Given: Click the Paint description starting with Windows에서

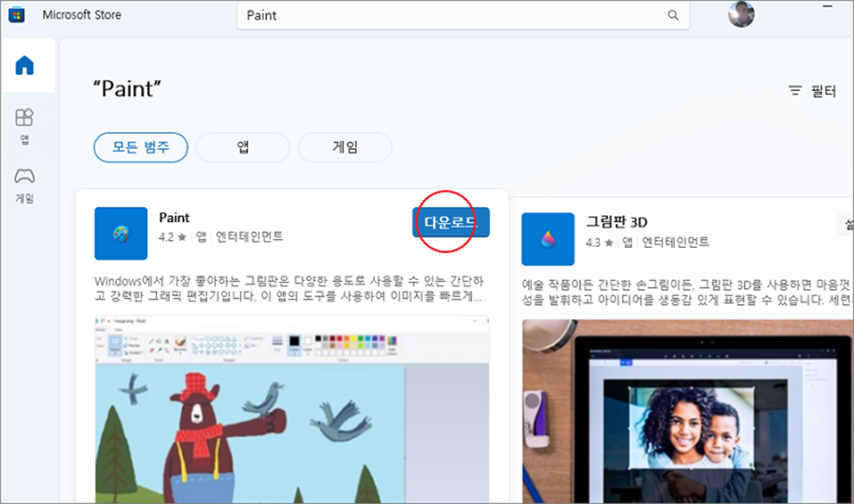Looking at the screenshot, I should coord(290,290).
